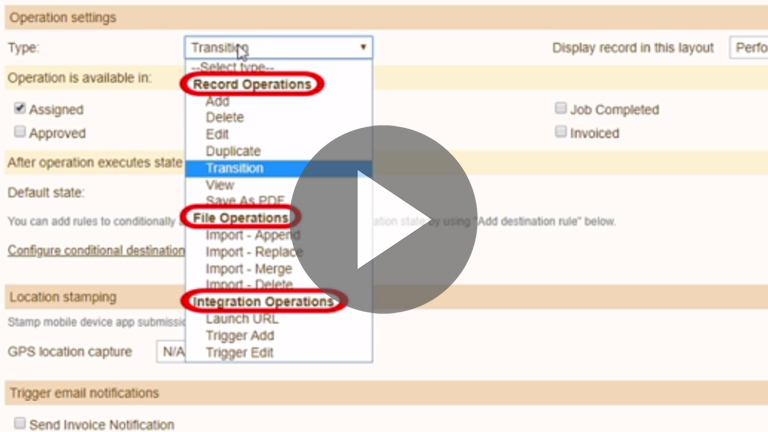
Task: Choose the highlighted Transition option
Action: (235, 168)
